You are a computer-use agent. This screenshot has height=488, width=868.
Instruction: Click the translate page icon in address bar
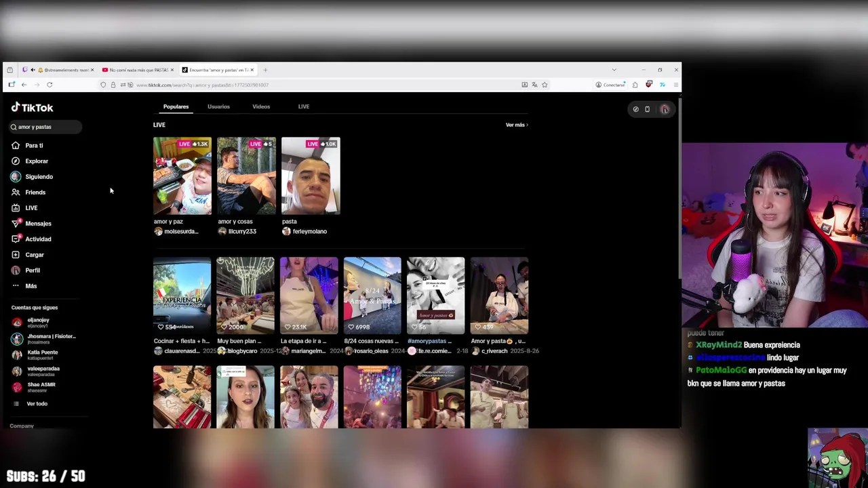(534, 85)
